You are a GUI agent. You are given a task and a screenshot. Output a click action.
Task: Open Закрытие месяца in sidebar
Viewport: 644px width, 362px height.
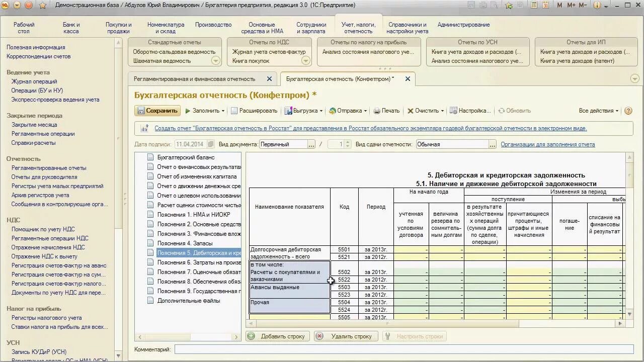[x=34, y=125]
